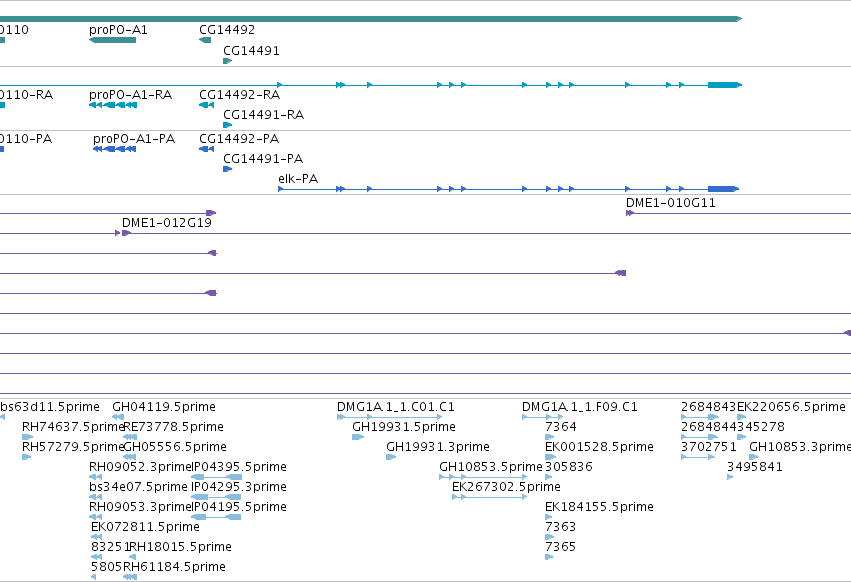This screenshot has width=851, height=582.
Task: Select the DMG1A.1_1.F09.C1 label
Action: (x=580, y=407)
